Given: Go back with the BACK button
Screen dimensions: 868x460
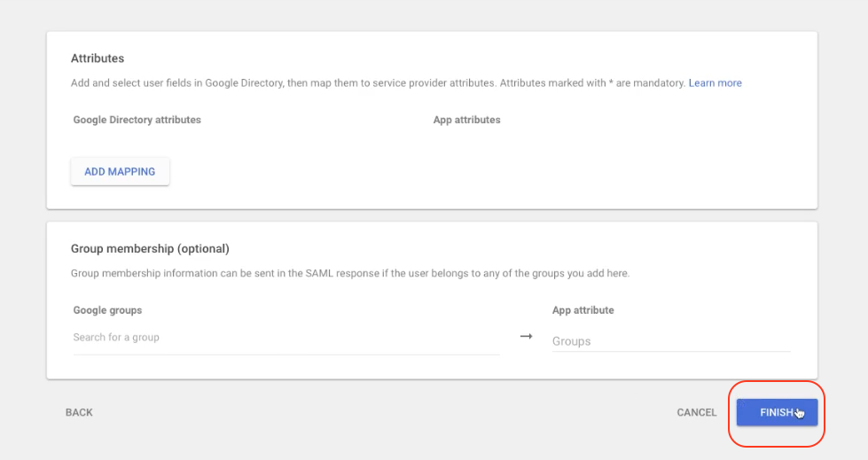Looking at the screenshot, I should (79, 412).
